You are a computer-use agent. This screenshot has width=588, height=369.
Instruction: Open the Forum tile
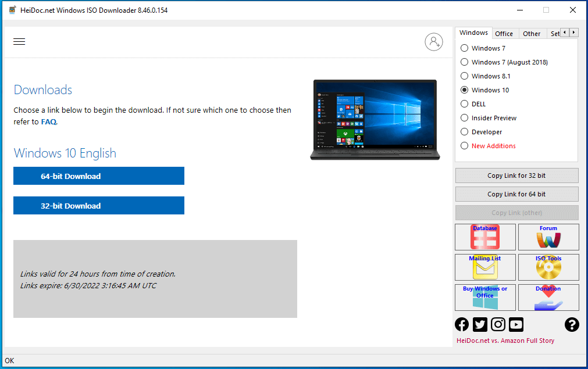click(548, 237)
